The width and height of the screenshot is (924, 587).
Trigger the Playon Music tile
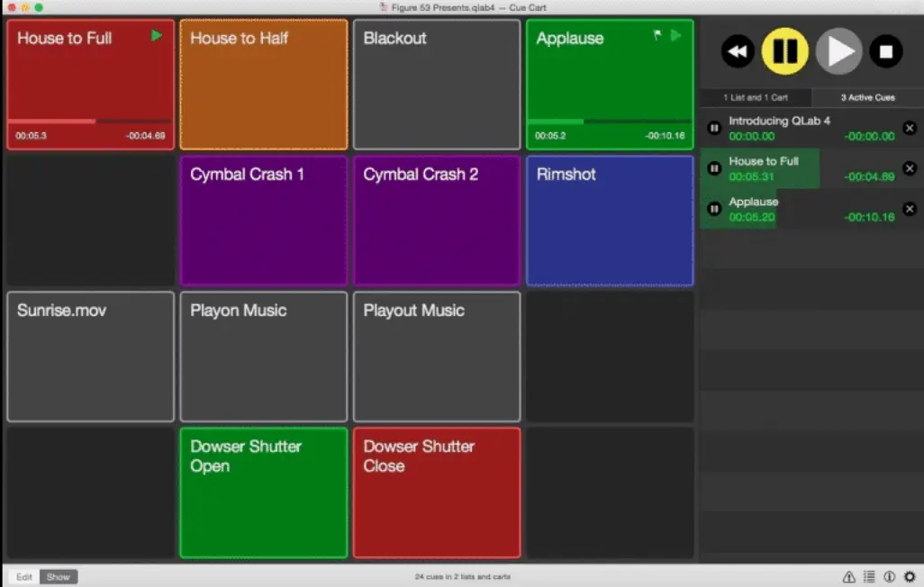pos(263,357)
